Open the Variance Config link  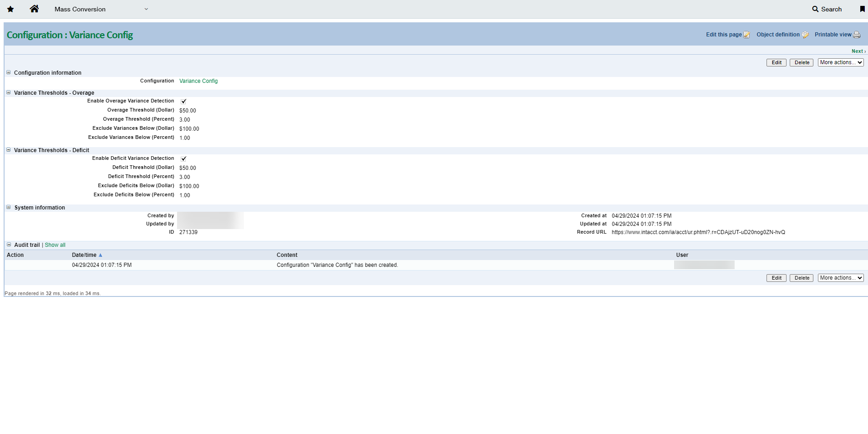[198, 81]
